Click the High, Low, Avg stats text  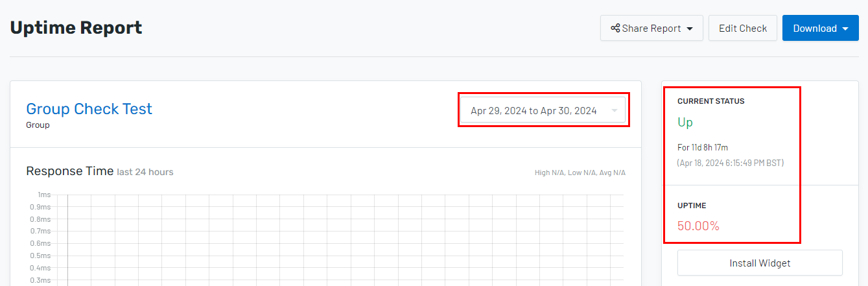[580, 173]
